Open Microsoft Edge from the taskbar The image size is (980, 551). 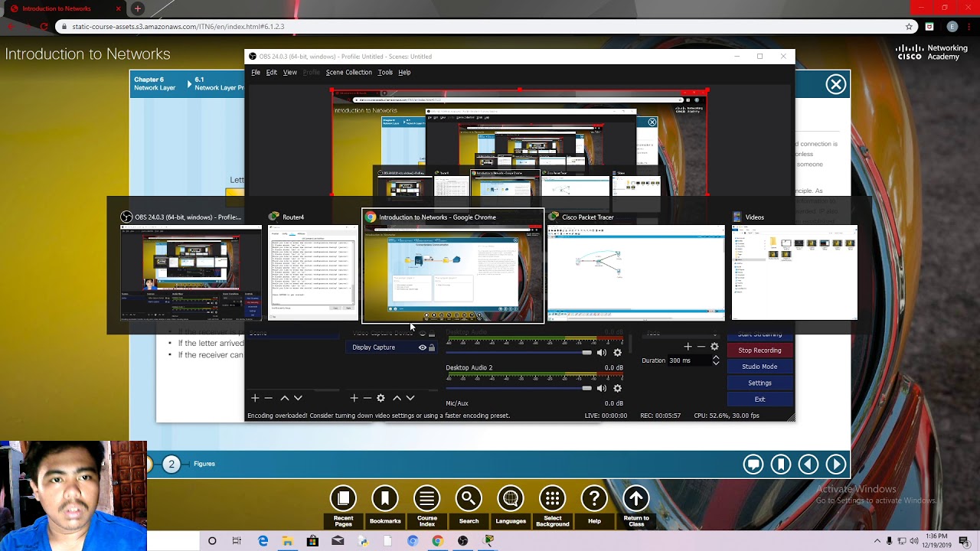click(263, 541)
